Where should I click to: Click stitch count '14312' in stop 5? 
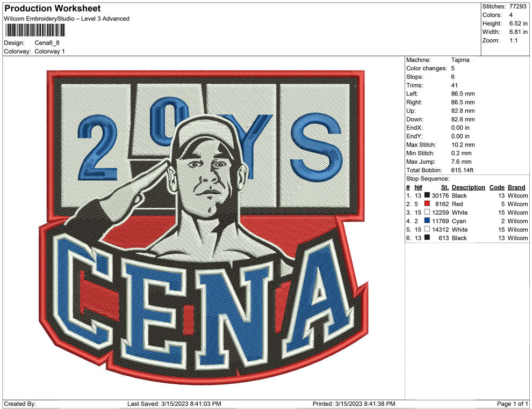(x=440, y=229)
